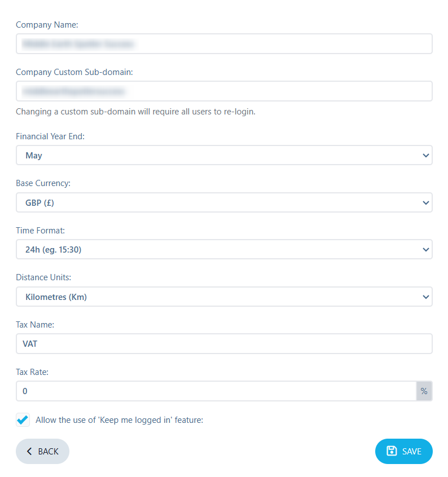Open the Distance Units Kilometres dropdown
The height and width of the screenshot is (477, 448).
[224, 297]
